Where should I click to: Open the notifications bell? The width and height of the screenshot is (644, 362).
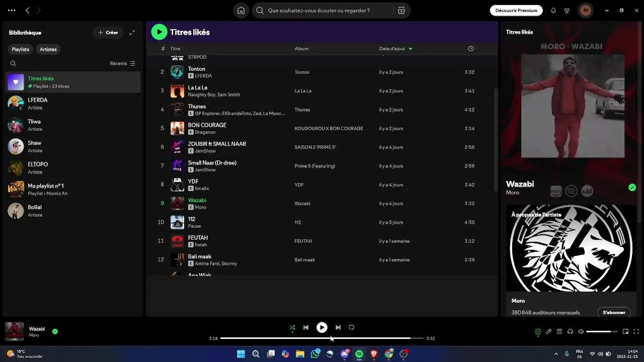pos(553,10)
